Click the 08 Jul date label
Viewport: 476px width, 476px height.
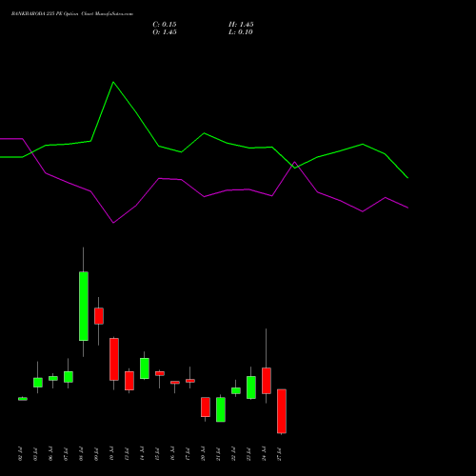tap(82, 454)
